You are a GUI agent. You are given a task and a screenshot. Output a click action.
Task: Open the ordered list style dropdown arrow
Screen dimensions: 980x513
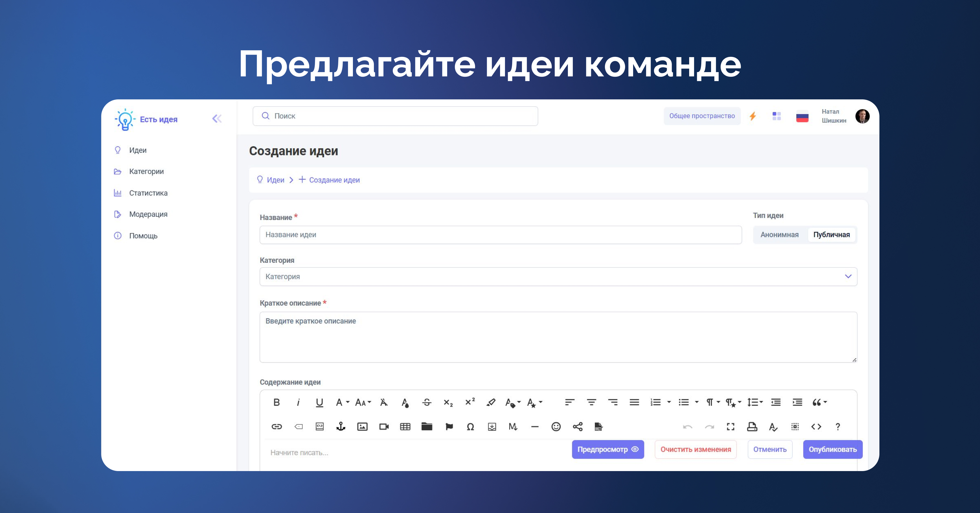click(x=669, y=402)
